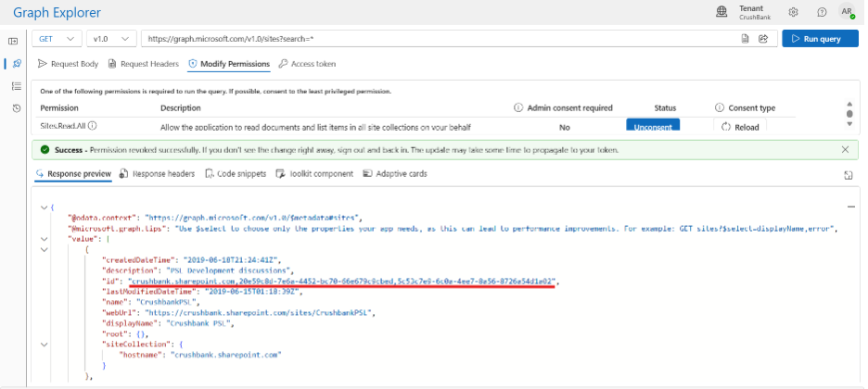
Task: Open the Code snippets tab
Action: click(x=236, y=174)
